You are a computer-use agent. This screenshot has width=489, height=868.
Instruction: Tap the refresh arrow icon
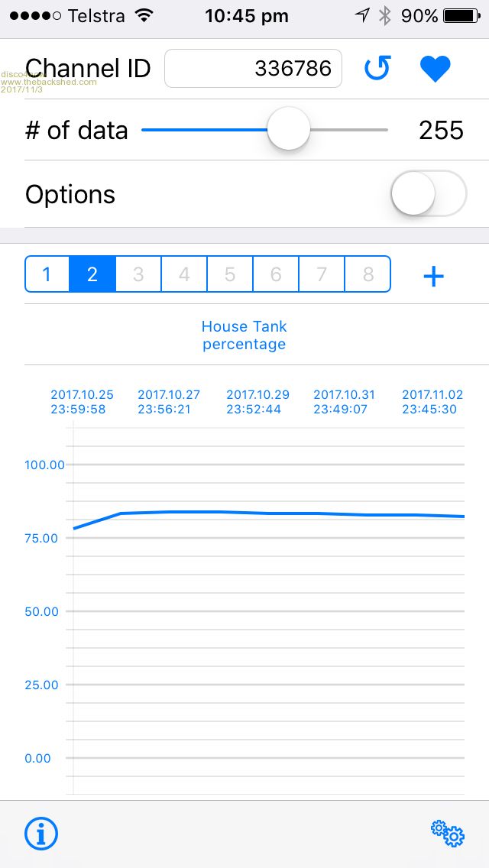tap(377, 69)
